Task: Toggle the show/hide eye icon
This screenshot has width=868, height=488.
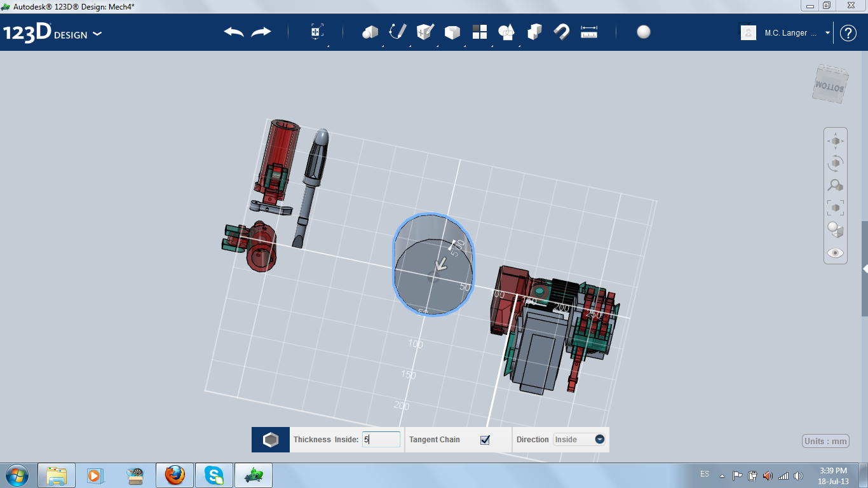Action: [x=836, y=253]
